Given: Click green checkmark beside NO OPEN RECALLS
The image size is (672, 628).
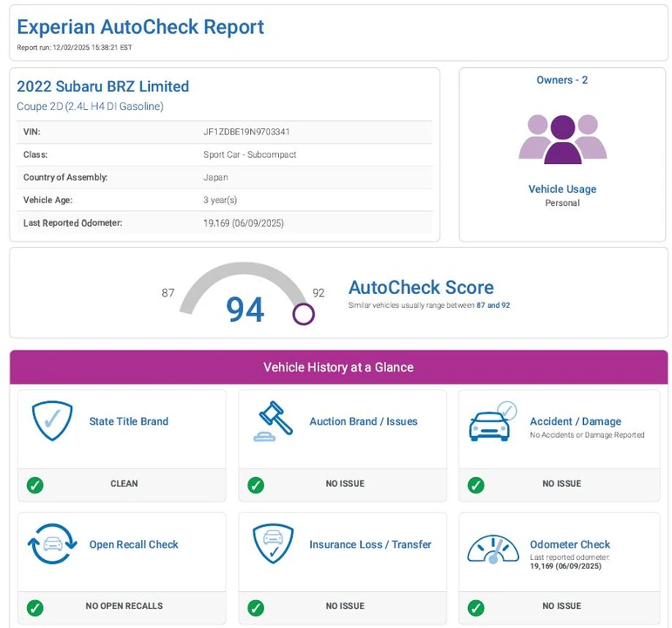Looking at the screenshot, I should [x=35, y=607].
